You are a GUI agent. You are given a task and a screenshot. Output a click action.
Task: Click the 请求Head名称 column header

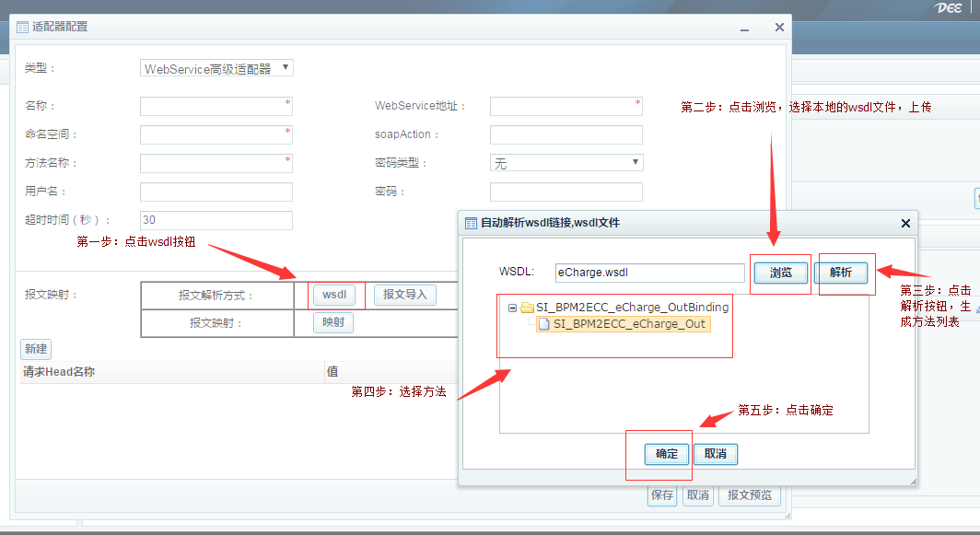click(172, 372)
